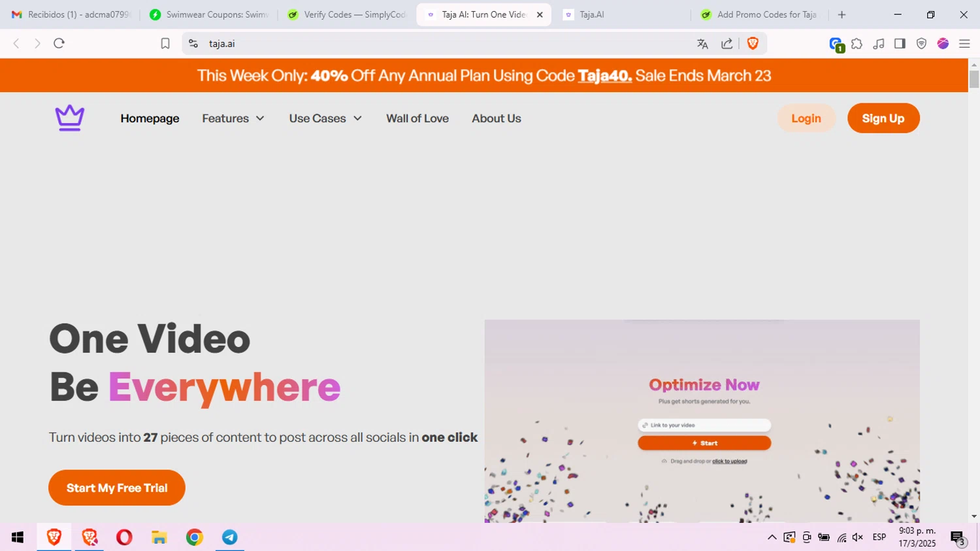The image size is (980, 551).
Task: Open the notification center icon
Action: (958, 538)
